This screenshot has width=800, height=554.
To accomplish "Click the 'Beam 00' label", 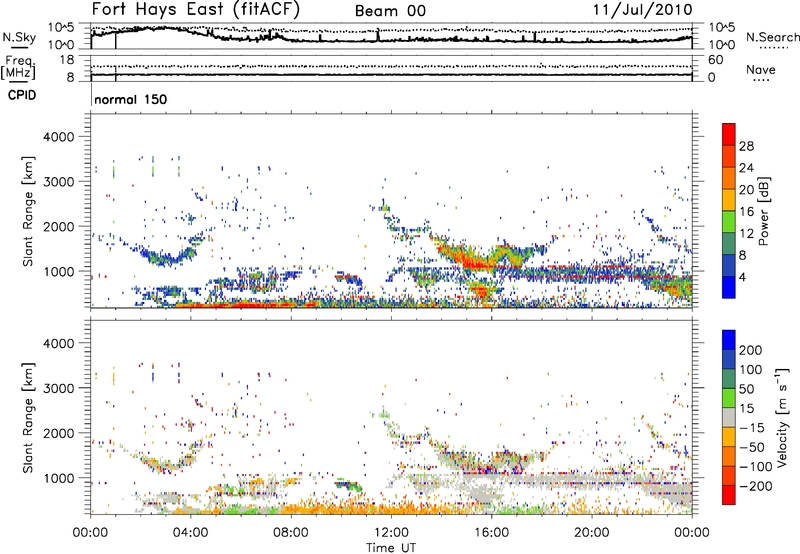I will 390,11.
